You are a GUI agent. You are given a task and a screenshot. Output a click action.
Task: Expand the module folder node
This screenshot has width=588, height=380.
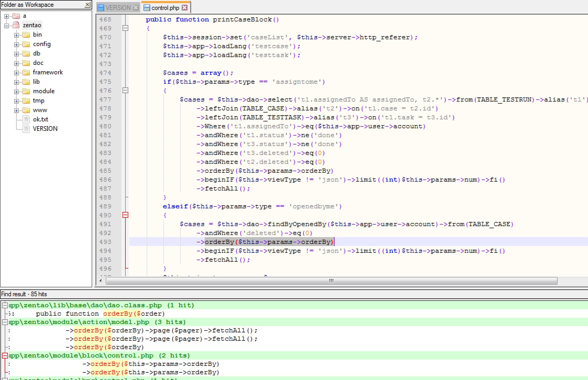pos(16,92)
